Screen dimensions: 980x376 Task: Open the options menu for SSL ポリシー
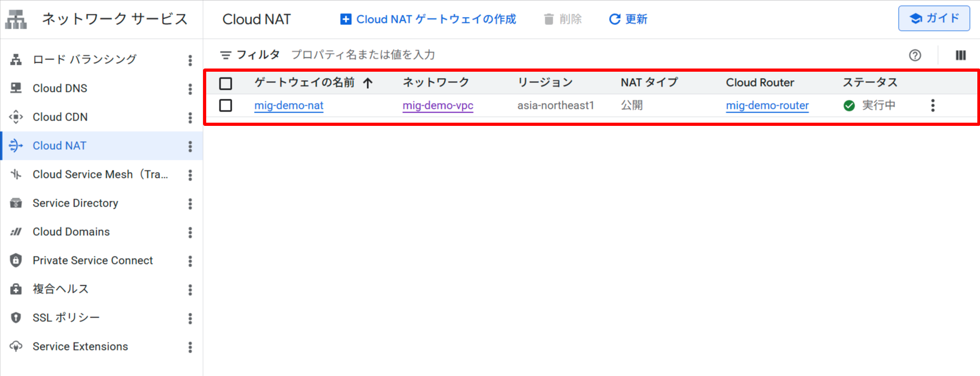point(190,318)
